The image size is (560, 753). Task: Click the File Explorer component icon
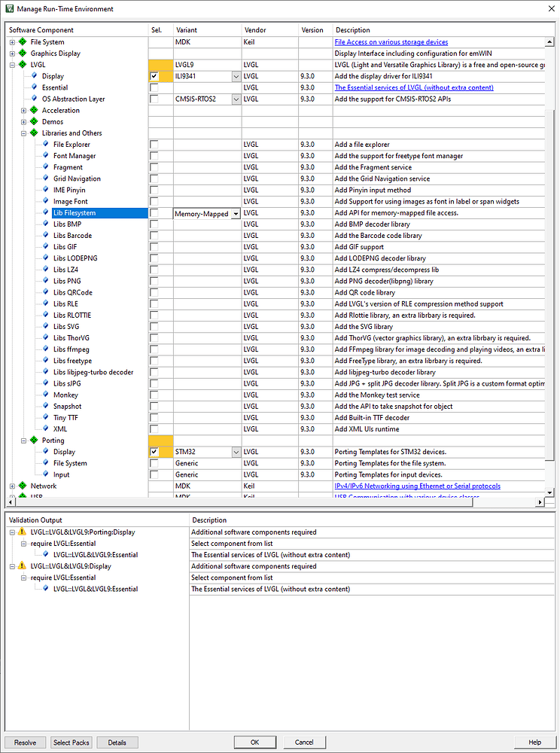(46, 144)
